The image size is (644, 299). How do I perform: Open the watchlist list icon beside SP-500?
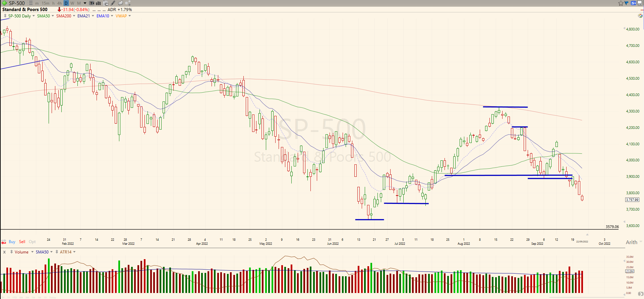tap(30, 3)
